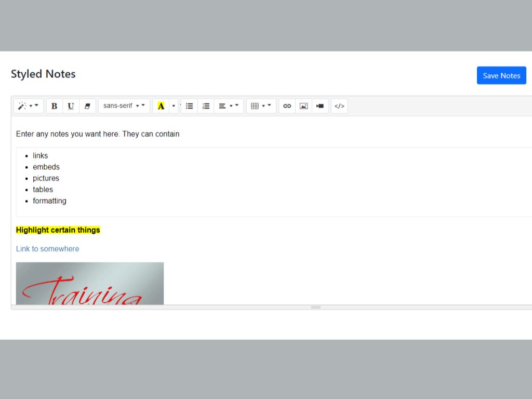The width and height of the screenshot is (532, 399).
Task: Click the editor resize handle bar
Action: 316,307
